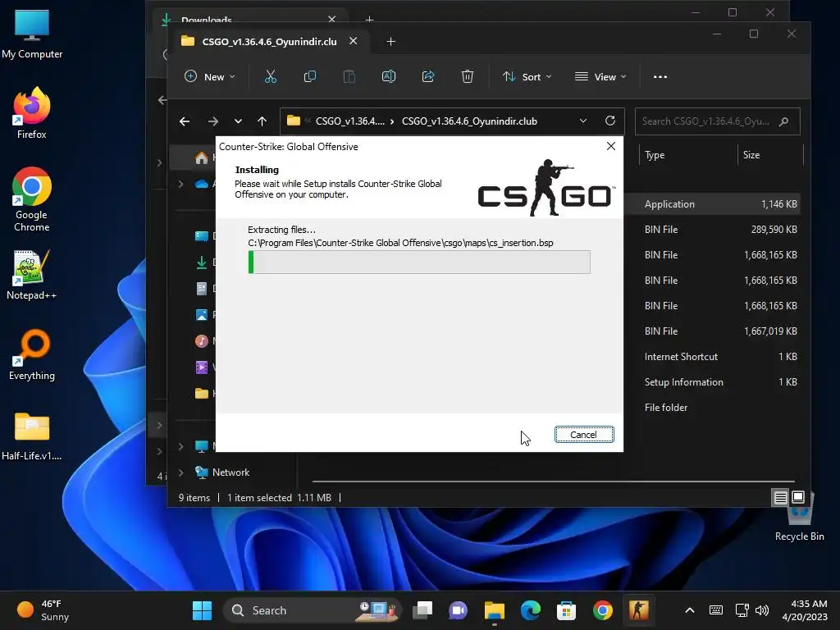Switch to details view layout
The width and height of the screenshot is (840, 630).
click(x=781, y=498)
